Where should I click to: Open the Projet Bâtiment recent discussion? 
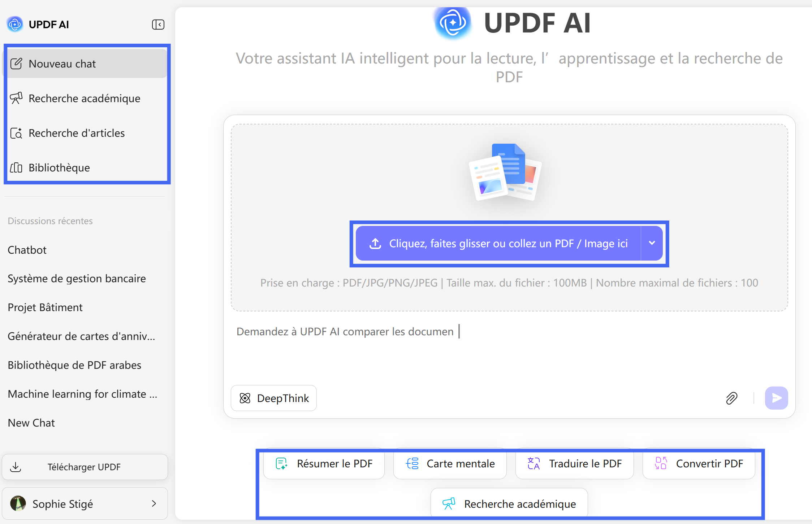tap(45, 307)
